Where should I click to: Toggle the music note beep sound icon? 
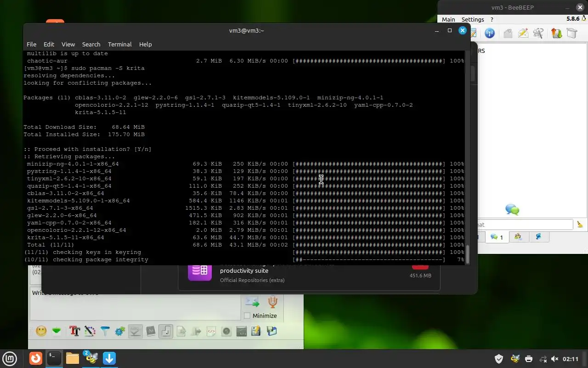click(x=166, y=331)
